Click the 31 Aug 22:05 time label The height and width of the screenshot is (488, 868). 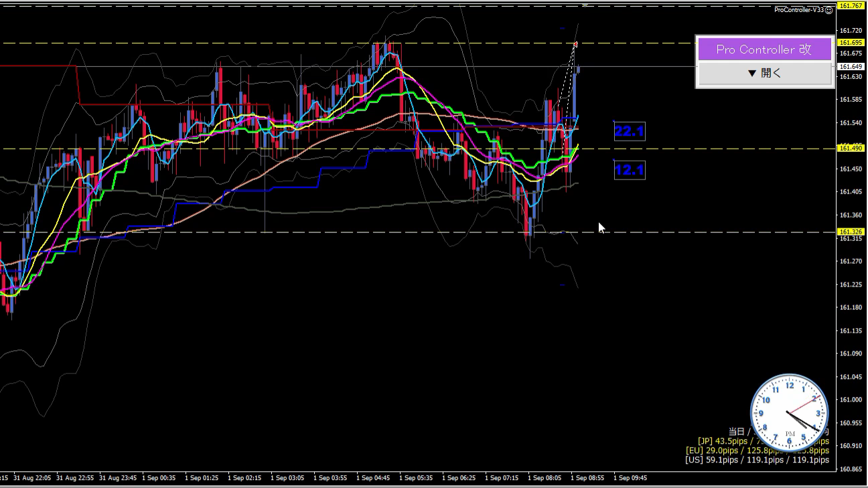tap(31, 478)
